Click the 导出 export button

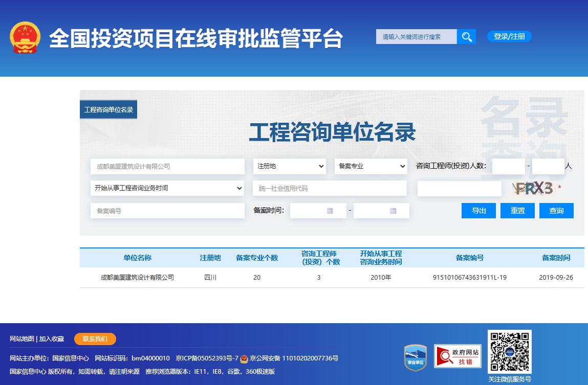click(x=478, y=211)
